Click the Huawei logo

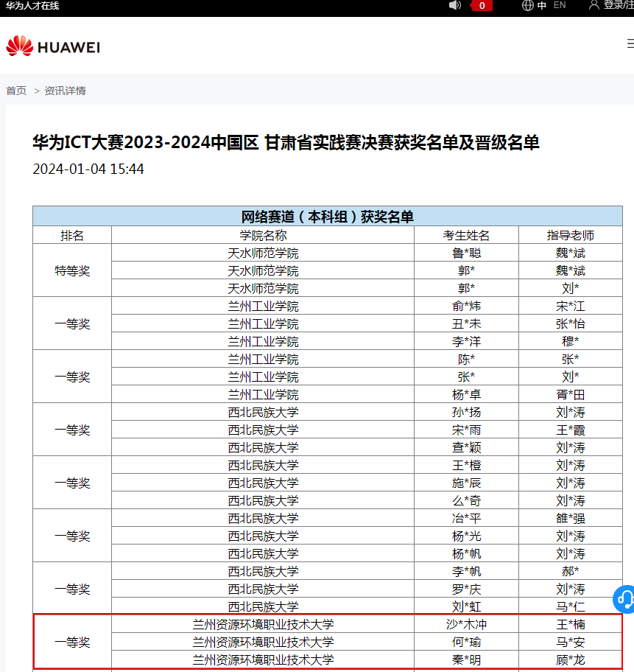coord(53,46)
